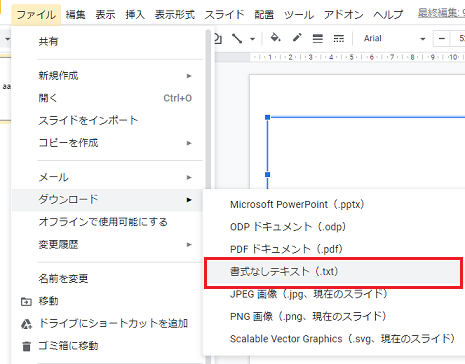Click the trash can icon
The image size is (465, 364).
[x=26, y=346]
